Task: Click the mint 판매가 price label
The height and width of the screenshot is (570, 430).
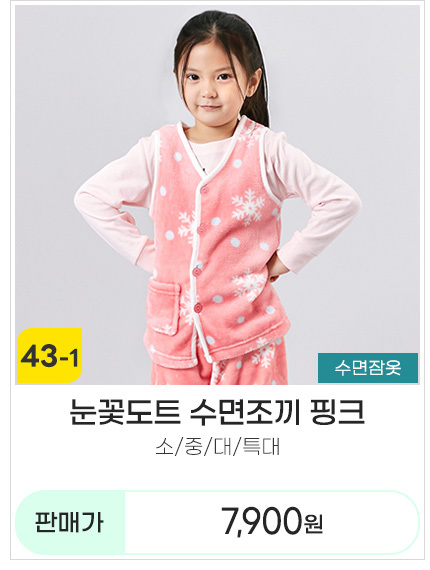Action: click(69, 522)
